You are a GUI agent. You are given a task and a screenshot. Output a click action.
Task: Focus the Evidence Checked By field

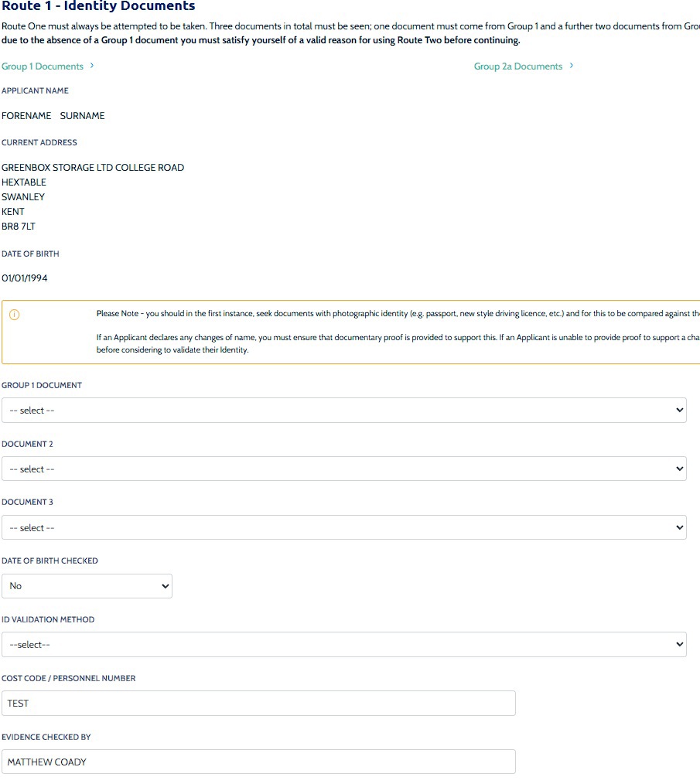tap(258, 762)
